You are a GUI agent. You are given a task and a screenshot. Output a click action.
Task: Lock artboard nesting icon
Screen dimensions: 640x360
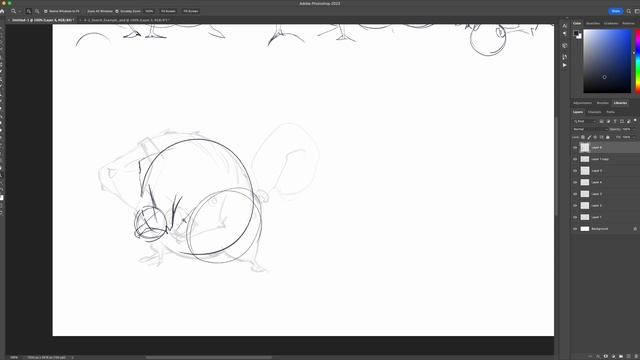(601, 137)
